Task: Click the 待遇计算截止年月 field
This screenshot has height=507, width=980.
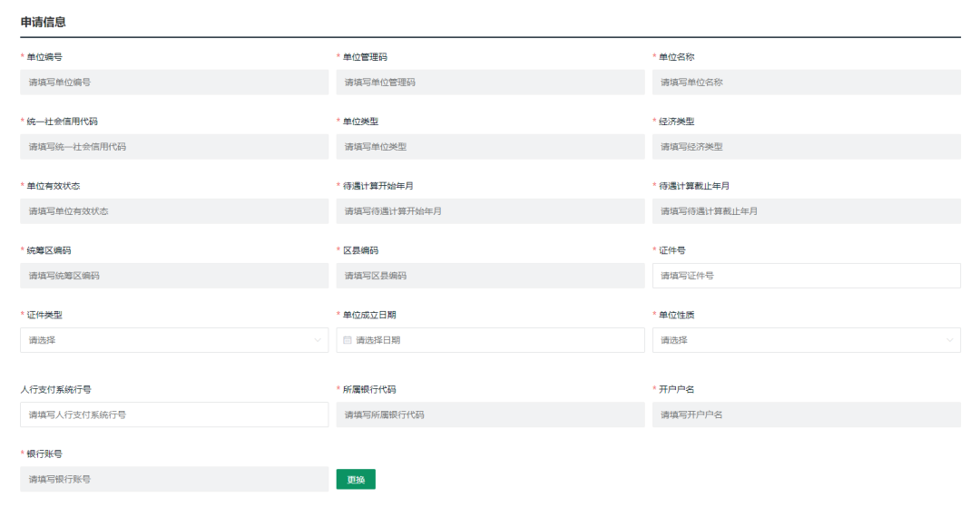Action: pos(806,211)
